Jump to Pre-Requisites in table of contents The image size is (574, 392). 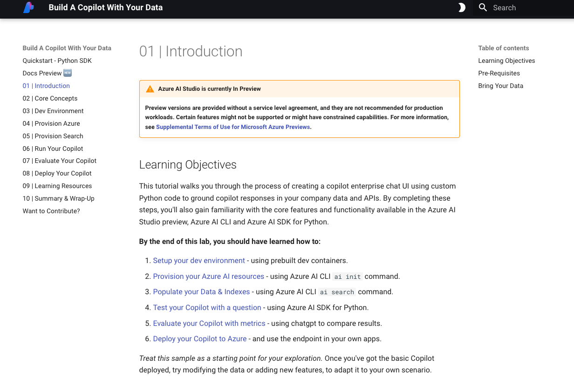click(x=499, y=73)
